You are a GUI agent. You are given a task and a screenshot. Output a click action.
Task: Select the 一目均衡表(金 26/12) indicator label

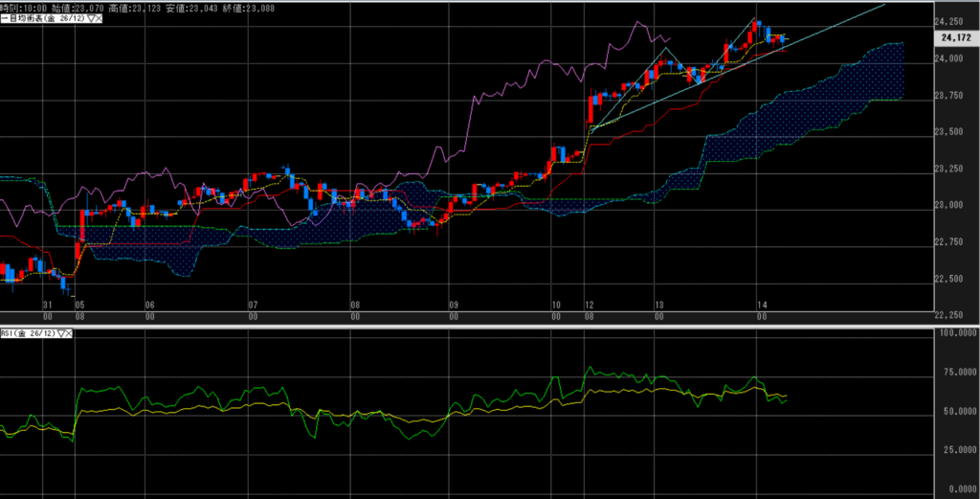[43, 19]
